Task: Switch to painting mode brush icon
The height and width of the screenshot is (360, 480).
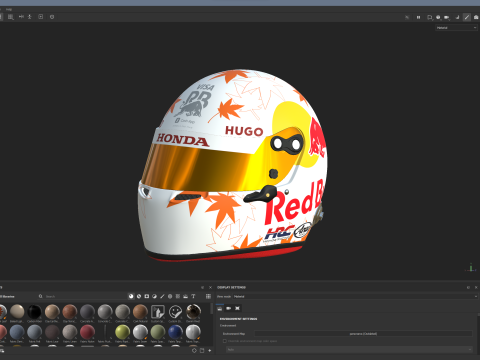Action: pyautogui.click(x=467, y=17)
